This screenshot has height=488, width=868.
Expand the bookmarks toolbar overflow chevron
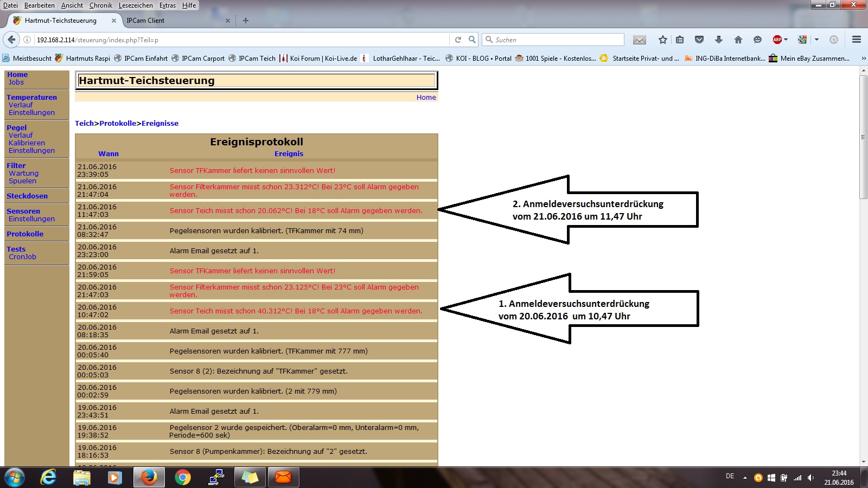pyautogui.click(x=864, y=59)
